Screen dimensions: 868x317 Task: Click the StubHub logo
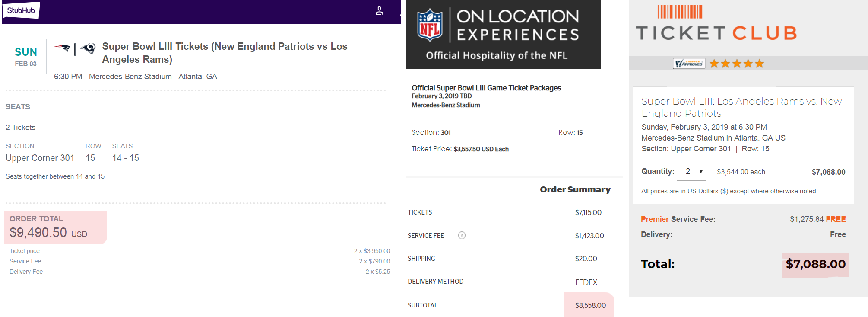coord(21,10)
